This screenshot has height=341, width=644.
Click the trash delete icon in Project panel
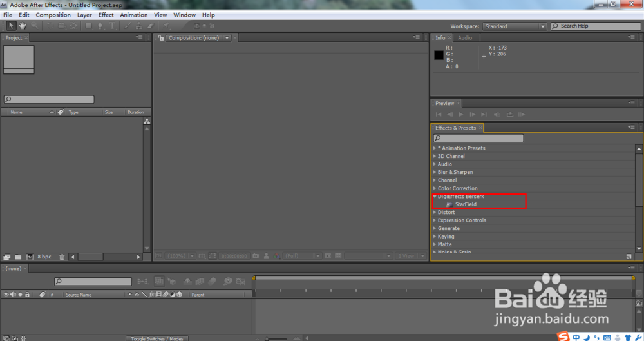click(x=62, y=257)
